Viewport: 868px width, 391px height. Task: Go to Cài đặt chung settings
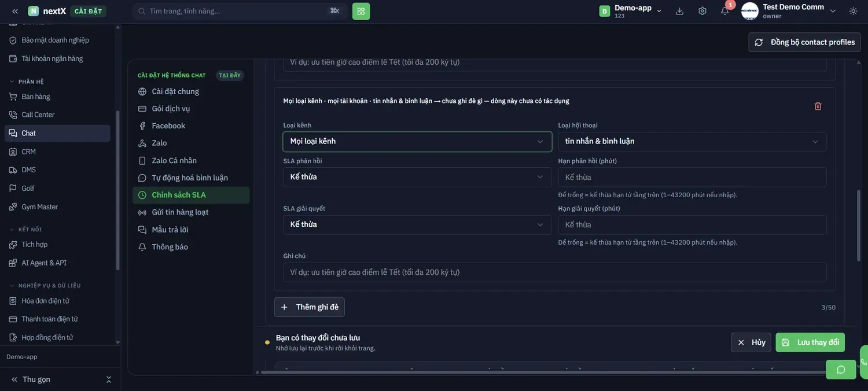pyautogui.click(x=191, y=91)
